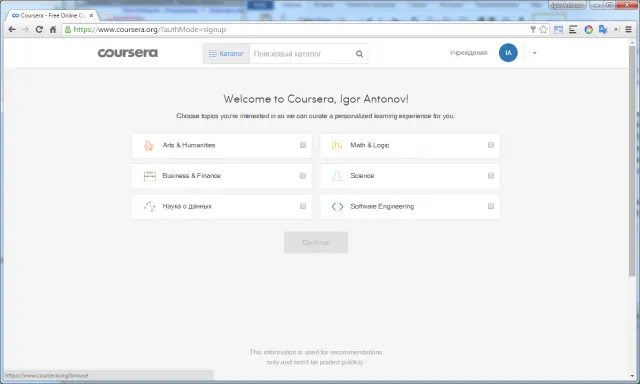Click the text lines extension icon

point(573,29)
